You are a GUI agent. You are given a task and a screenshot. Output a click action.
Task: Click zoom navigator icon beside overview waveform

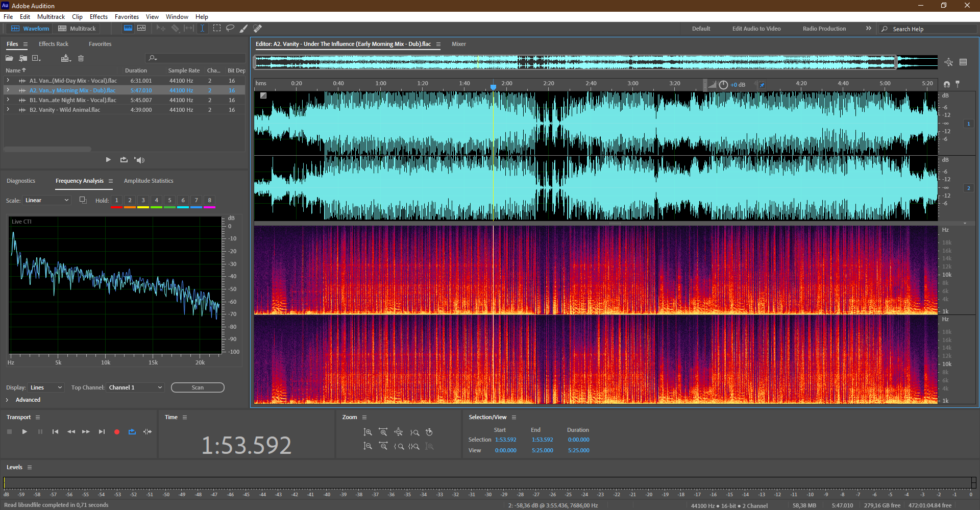948,62
